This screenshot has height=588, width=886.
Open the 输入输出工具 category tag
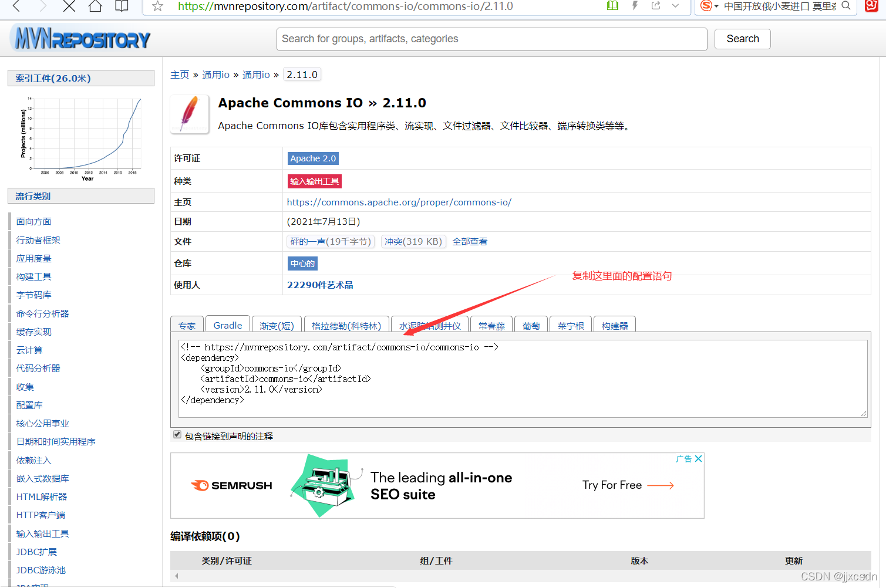click(314, 181)
